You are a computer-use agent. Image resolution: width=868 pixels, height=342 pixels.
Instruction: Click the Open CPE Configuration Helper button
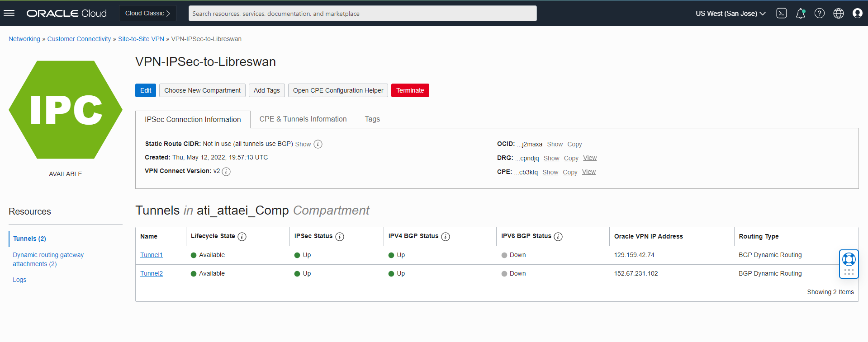pos(338,90)
